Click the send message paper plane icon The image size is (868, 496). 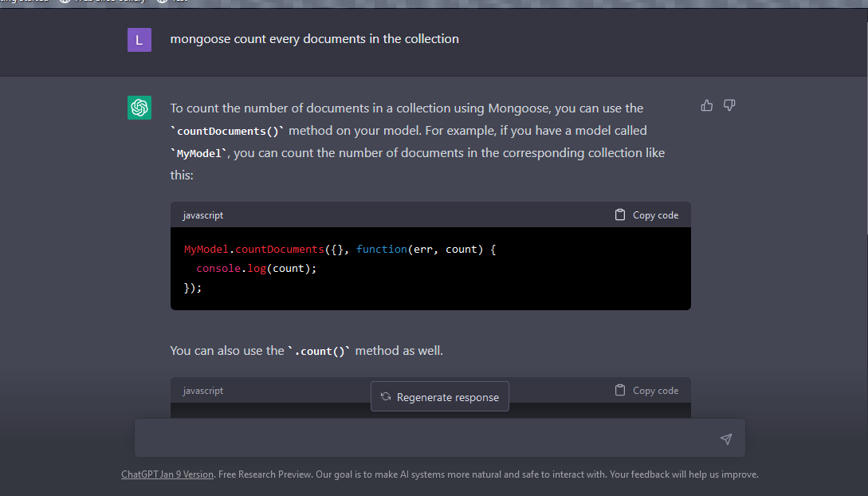726,439
